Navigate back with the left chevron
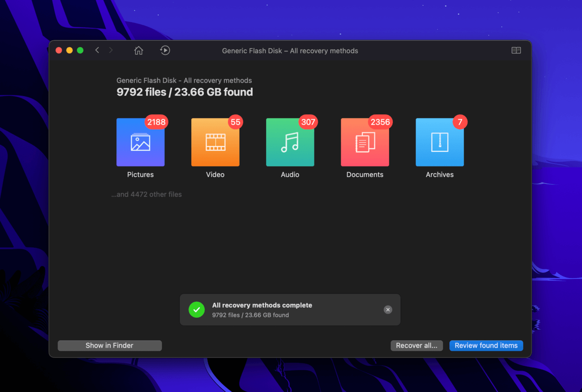This screenshot has width=582, height=392. click(97, 50)
